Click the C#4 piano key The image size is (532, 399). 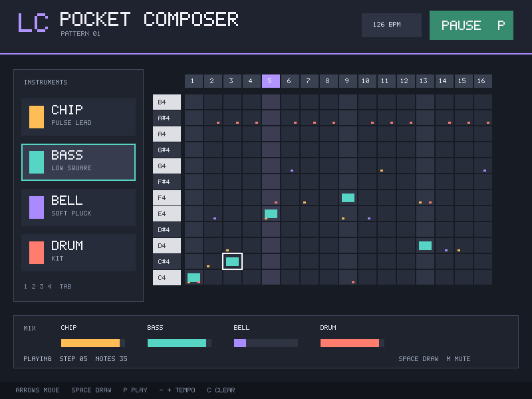[x=167, y=261]
